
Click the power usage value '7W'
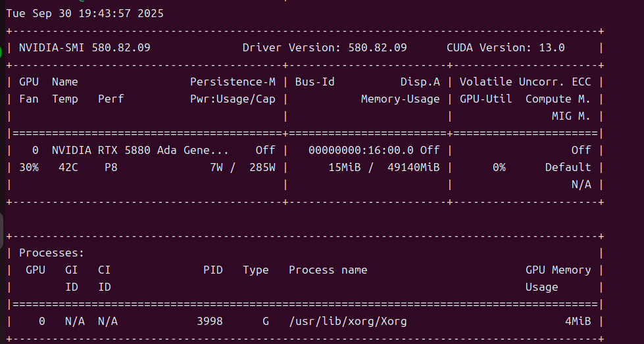pos(216,168)
